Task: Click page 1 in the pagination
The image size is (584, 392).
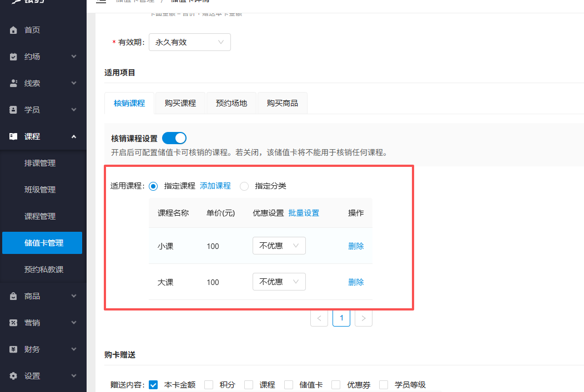Action: tap(341, 318)
